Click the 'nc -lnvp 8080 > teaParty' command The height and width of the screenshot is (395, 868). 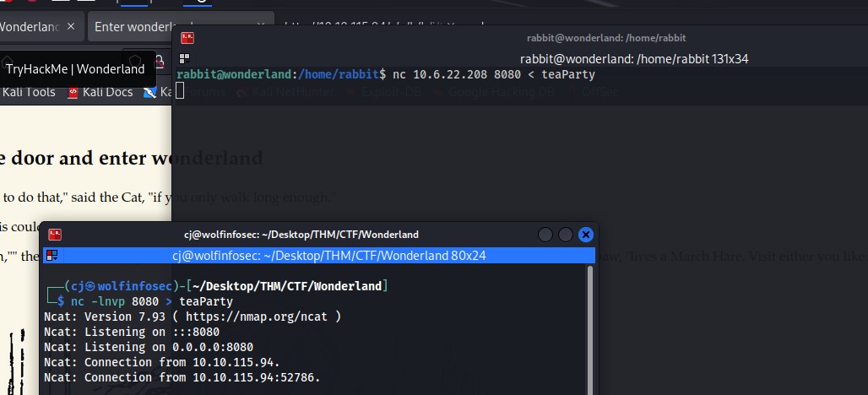[152, 301]
